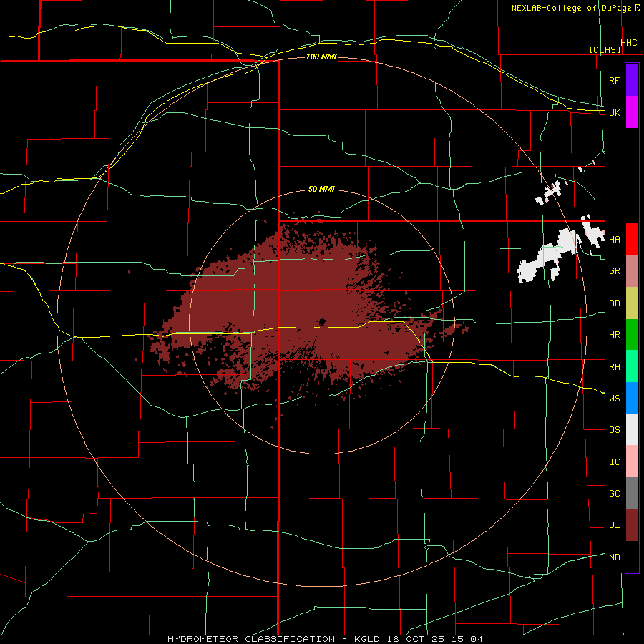Click the HR legend label

pos(614,335)
